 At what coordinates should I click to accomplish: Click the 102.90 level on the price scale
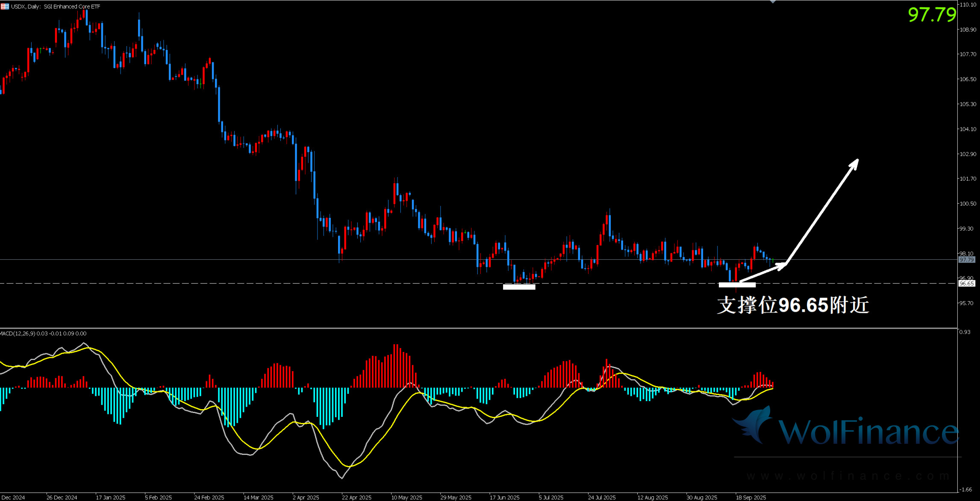(x=968, y=154)
